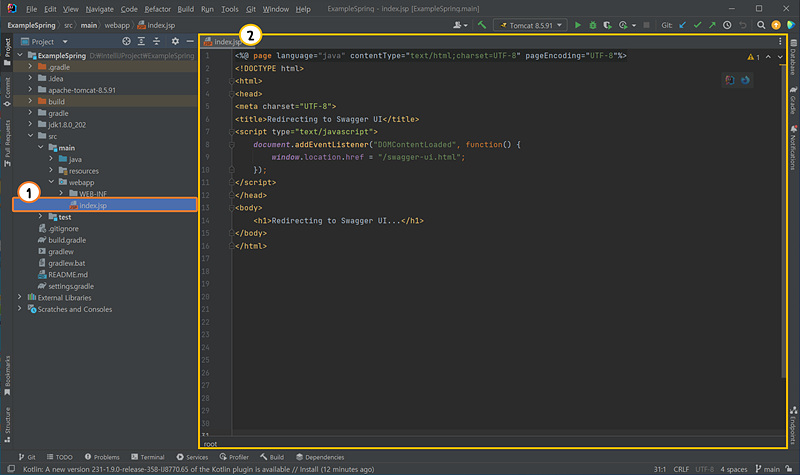Commit changes with the green checkmark icon
The height and width of the screenshot is (475, 800).
pos(697,25)
